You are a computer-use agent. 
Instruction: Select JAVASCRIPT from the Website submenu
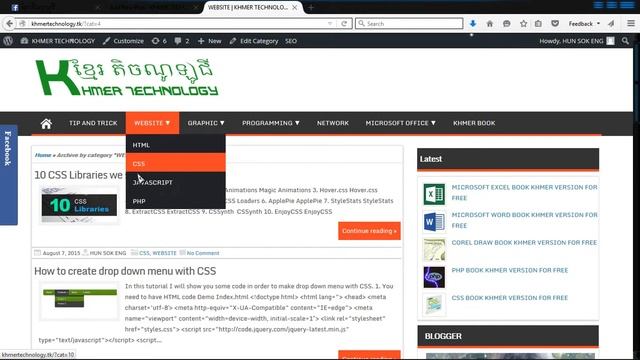[176, 182]
